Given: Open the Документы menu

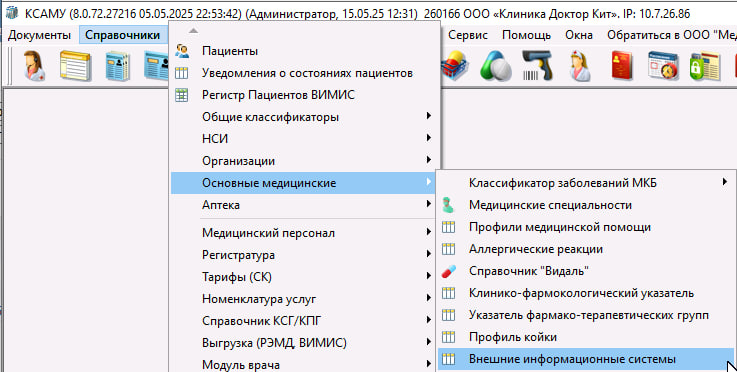Looking at the screenshot, I should coord(39,35).
